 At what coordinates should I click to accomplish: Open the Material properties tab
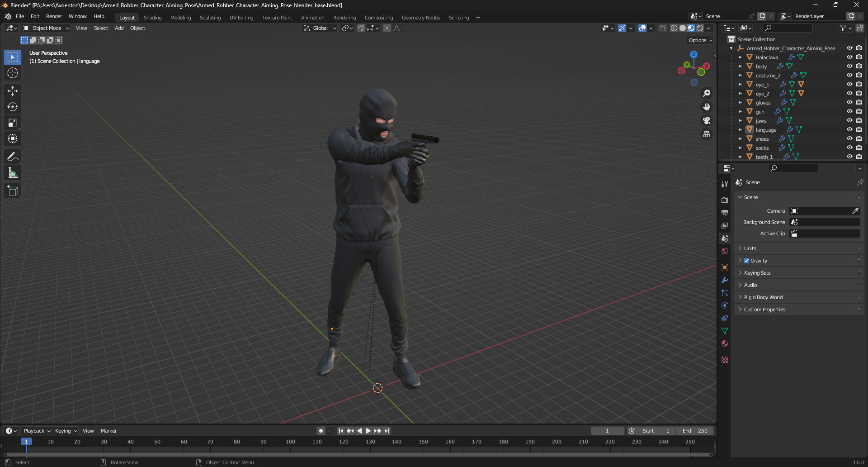click(725, 343)
